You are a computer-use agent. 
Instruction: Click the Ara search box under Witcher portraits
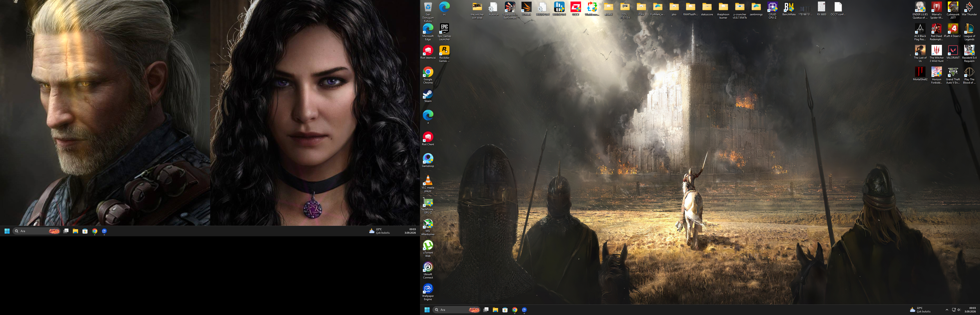(x=36, y=231)
